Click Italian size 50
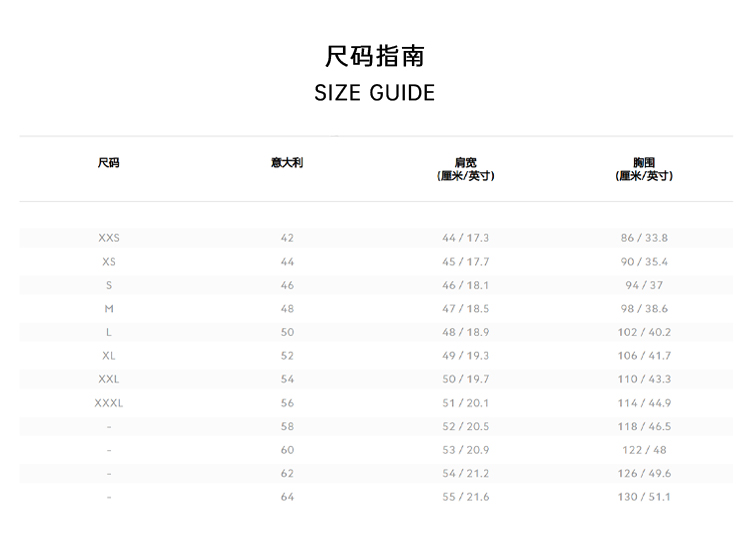This screenshot has width=750, height=552. click(287, 332)
